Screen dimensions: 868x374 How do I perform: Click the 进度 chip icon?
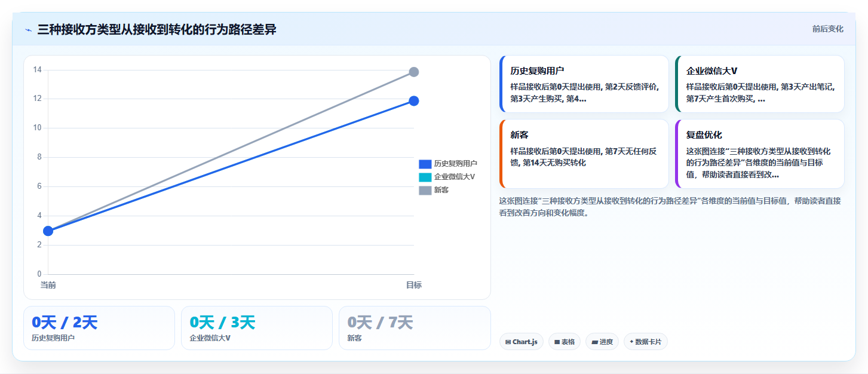tap(594, 342)
